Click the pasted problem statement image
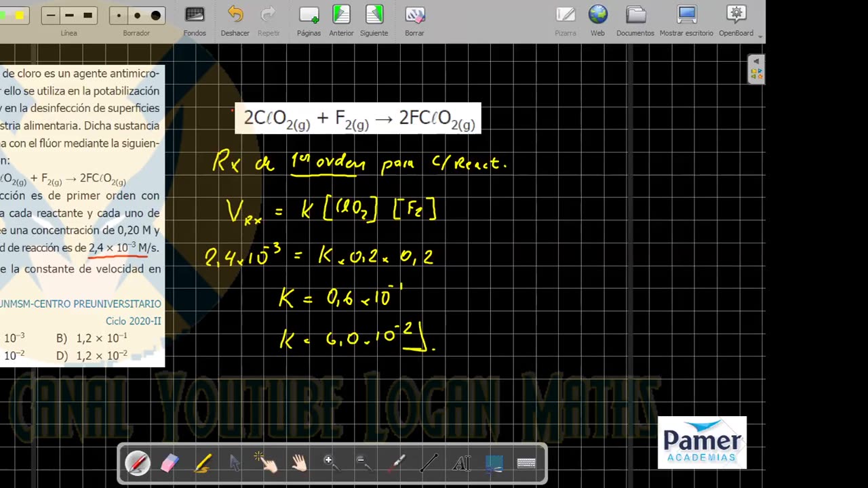The image size is (868, 488). [82, 216]
